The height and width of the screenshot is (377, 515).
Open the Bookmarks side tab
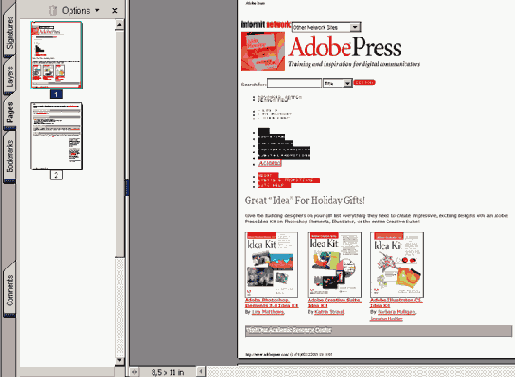(x=10, y=156)
